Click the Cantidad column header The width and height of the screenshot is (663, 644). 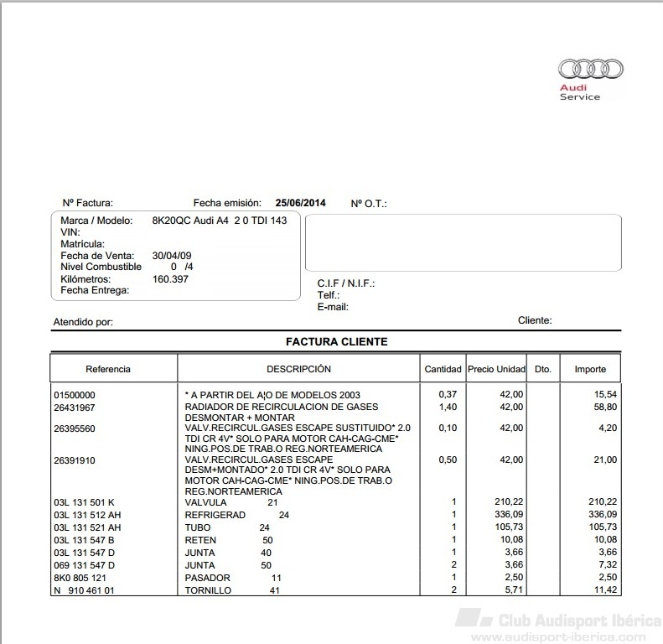click(x=443, y=369)
